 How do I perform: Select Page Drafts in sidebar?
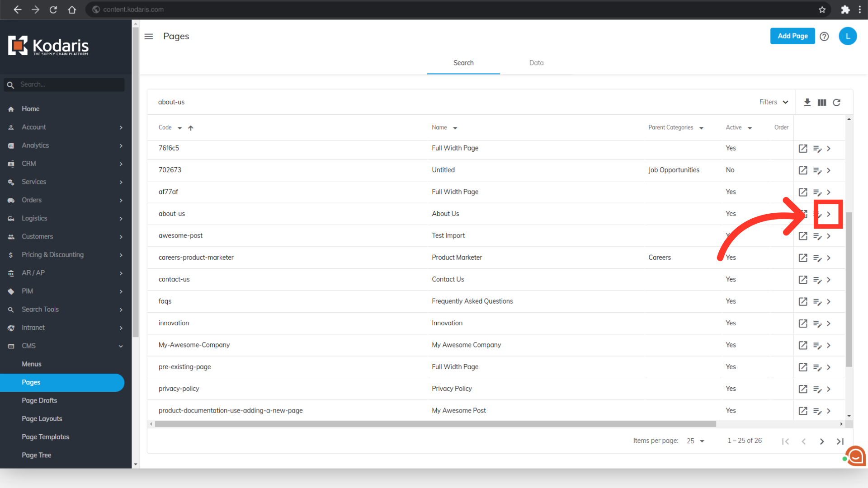coord(39,400)
